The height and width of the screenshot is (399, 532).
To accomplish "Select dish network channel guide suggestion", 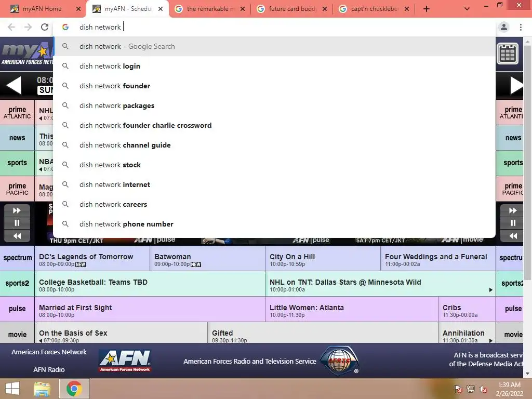I will [274, 145].
